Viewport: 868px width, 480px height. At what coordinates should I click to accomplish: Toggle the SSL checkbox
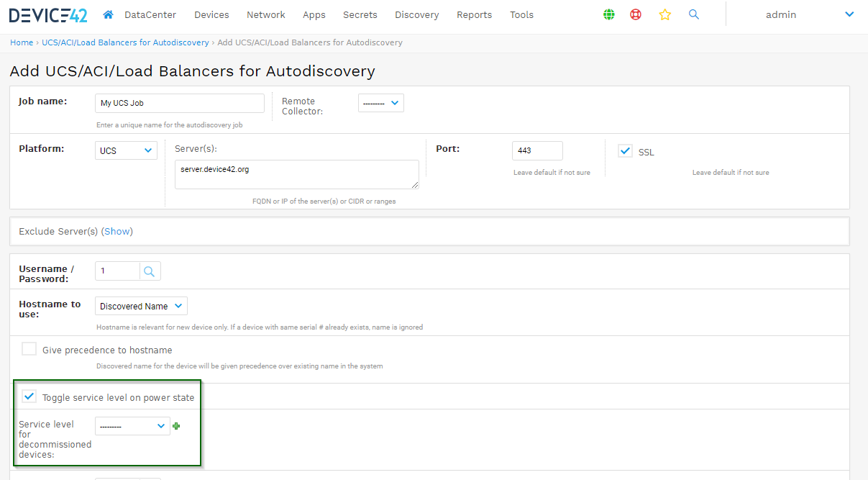pyautogui.click(x=626, y=151)
